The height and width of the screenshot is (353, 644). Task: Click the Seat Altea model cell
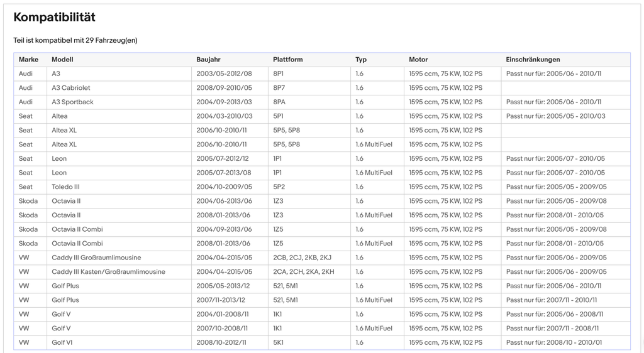119,116
